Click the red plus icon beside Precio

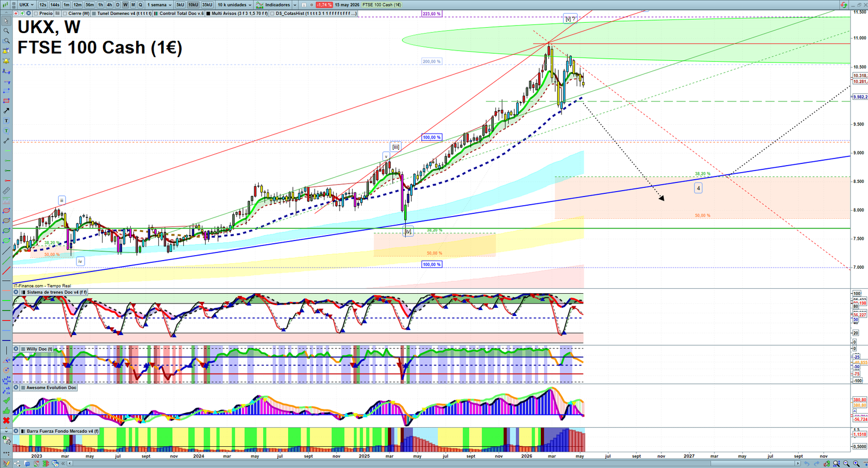[x=16, y=14]
